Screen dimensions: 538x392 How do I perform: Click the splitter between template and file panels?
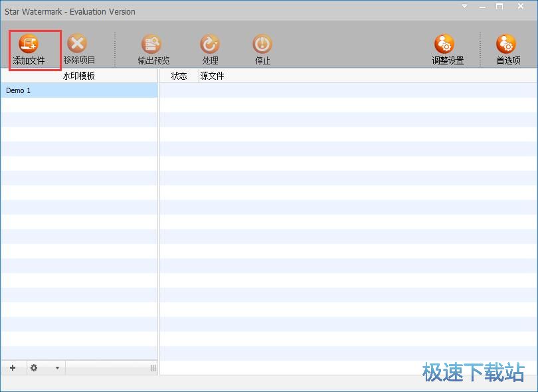tap(159, 219)
